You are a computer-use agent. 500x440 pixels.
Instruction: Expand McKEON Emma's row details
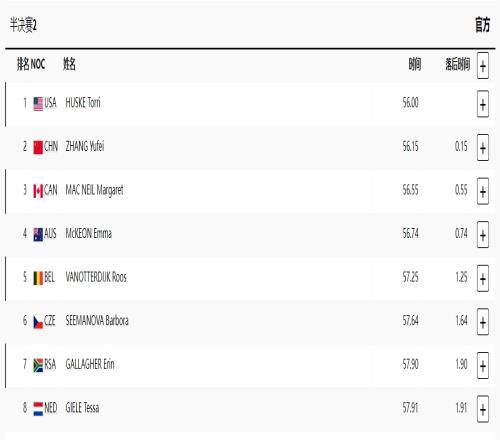coord(483,235)
